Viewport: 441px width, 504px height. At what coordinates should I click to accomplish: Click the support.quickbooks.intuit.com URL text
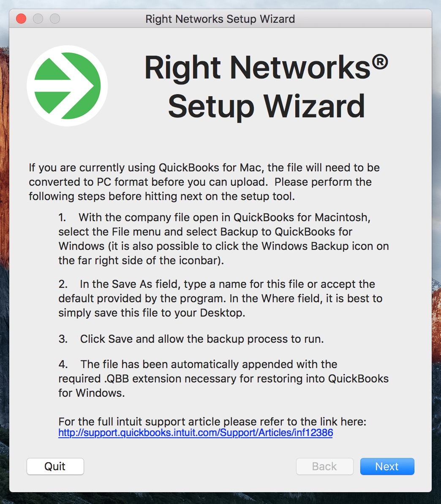point(196,433)
